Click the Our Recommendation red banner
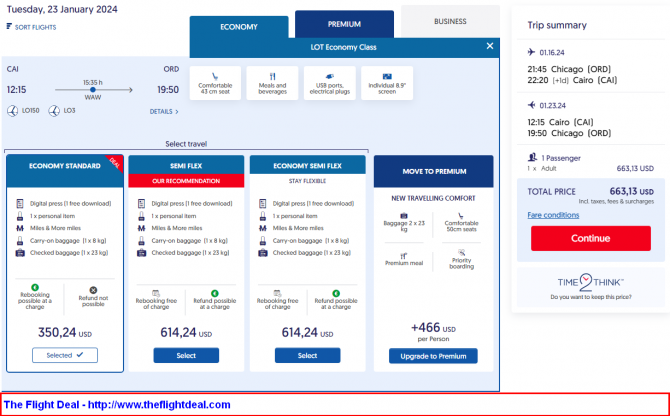 click(x=186, y=181)
